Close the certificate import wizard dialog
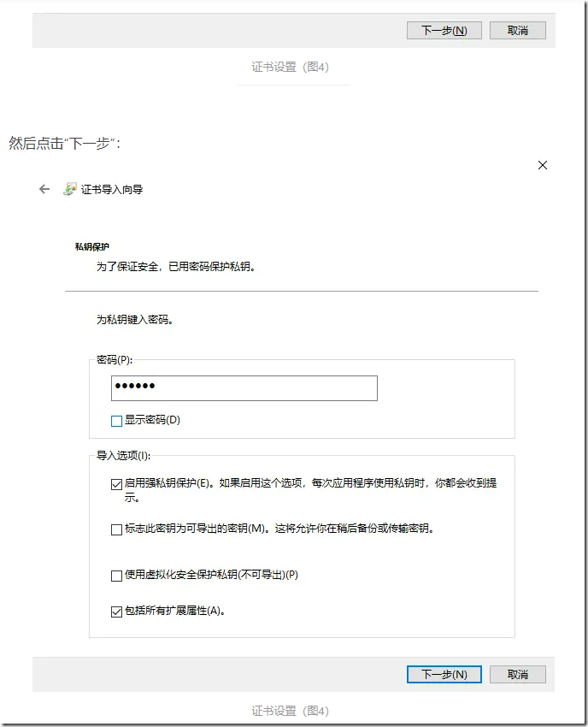Image resolution: width=588 pixels, height=727 pixels. pos(543,165)
